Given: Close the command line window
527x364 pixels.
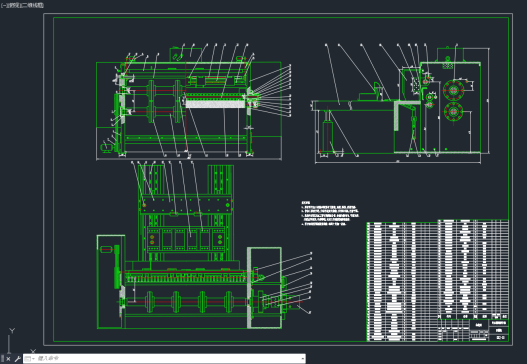Looking at the screenshot, I should click(8, 359).
